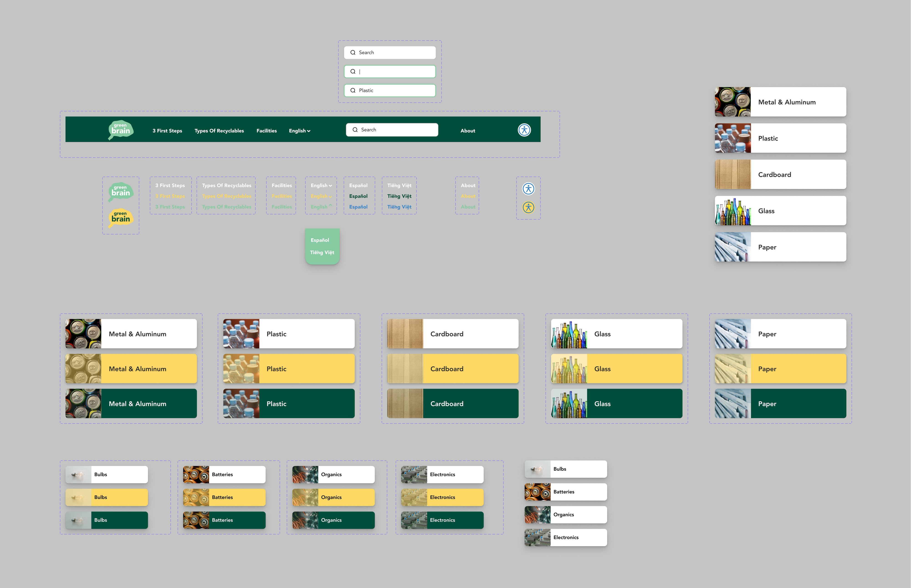Viewport: 911px width, 588px height.
Task: Click the mint green brain logo variant
Action: coord(121,192)
